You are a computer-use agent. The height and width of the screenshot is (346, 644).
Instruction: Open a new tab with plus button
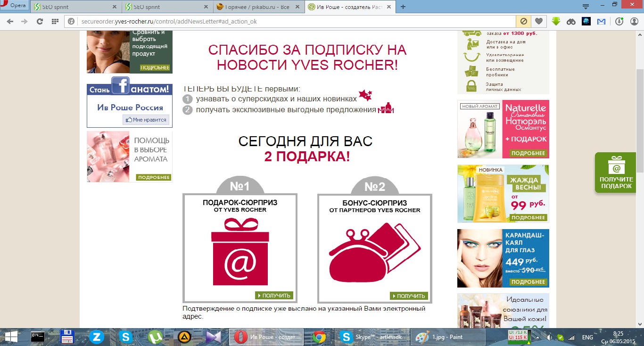(x=403, y=7)
